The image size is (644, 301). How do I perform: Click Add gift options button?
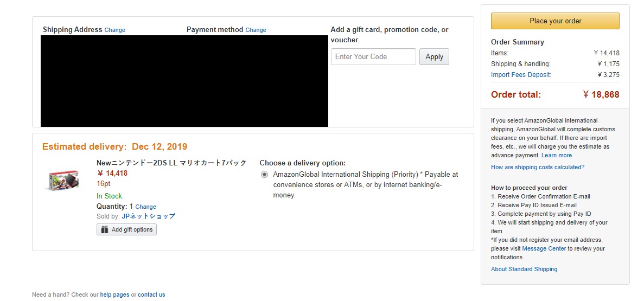126,229
